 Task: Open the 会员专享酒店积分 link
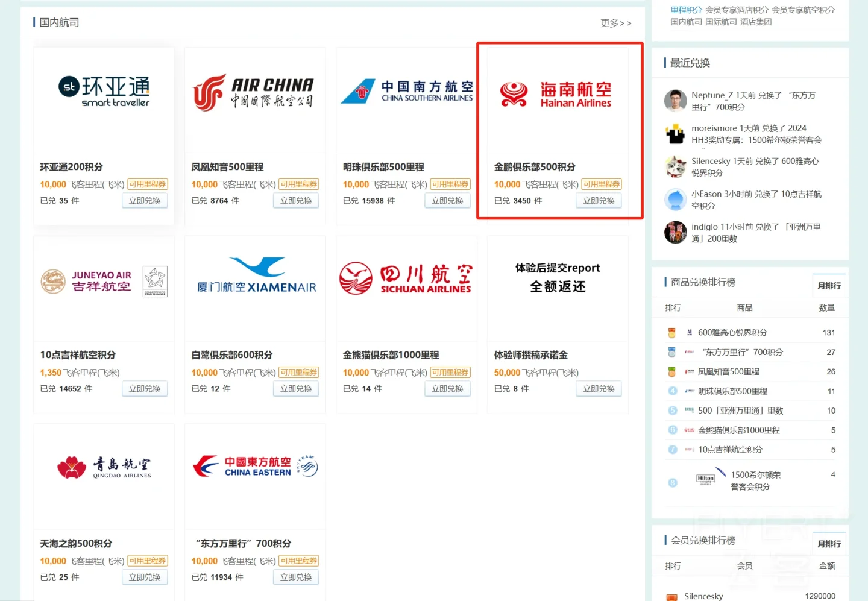737,10
